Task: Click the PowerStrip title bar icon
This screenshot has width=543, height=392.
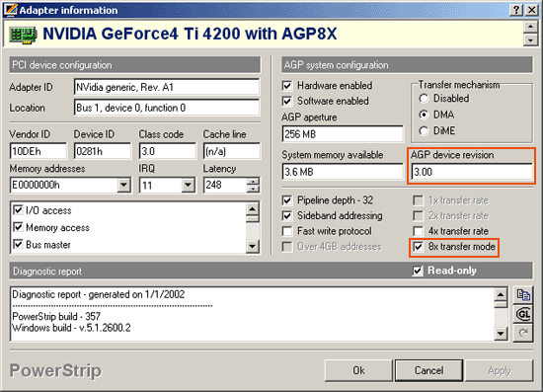Action: pyautogui.click(x=11, y=10)
